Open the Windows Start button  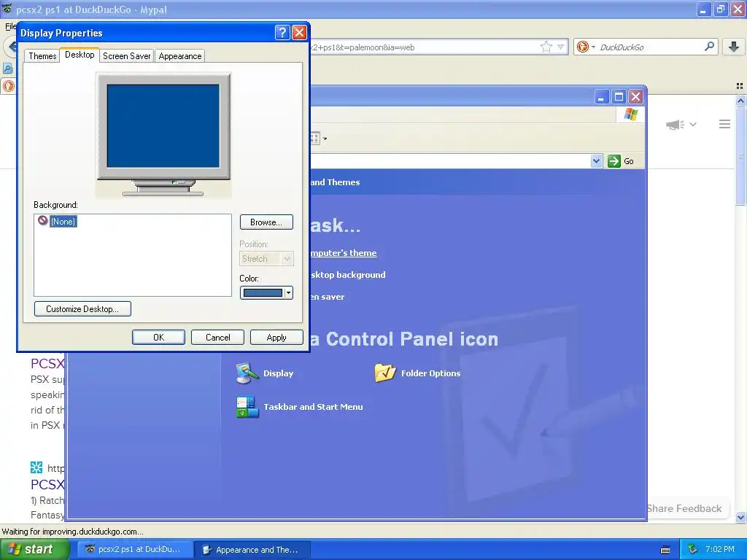tap(34, 550)
